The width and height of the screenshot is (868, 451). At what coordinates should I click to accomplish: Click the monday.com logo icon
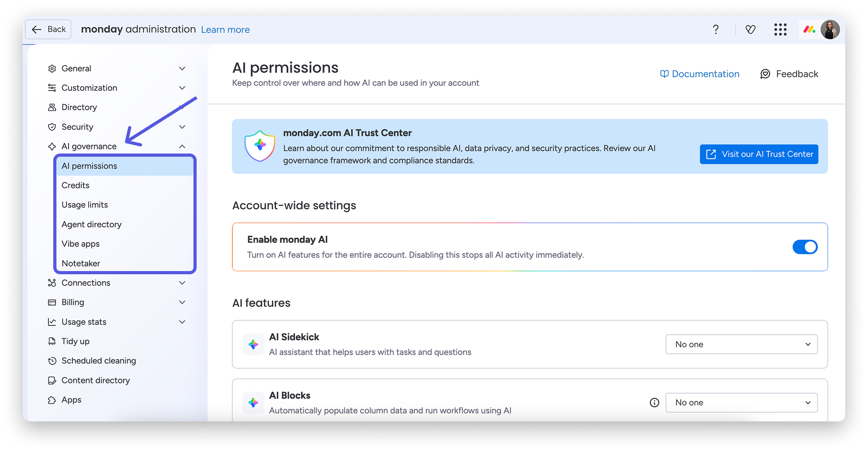pos(809,30)
